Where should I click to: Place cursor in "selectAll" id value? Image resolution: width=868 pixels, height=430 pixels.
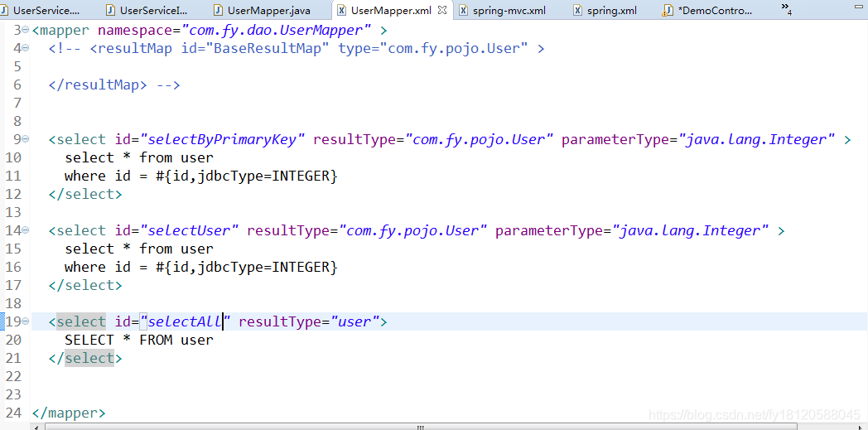click(x=186, y=321)
